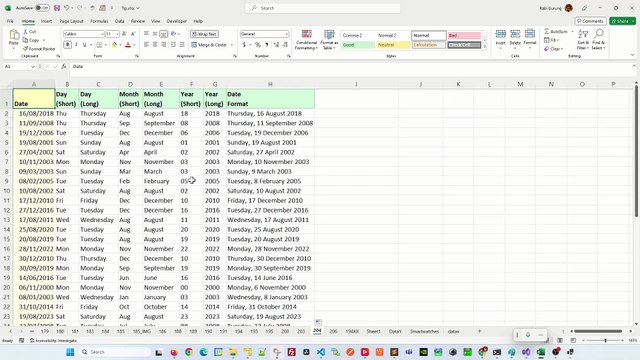Increase font size with the larger A icon
The width and height of the screenshot is (640, 360).
tap(124, 34)
